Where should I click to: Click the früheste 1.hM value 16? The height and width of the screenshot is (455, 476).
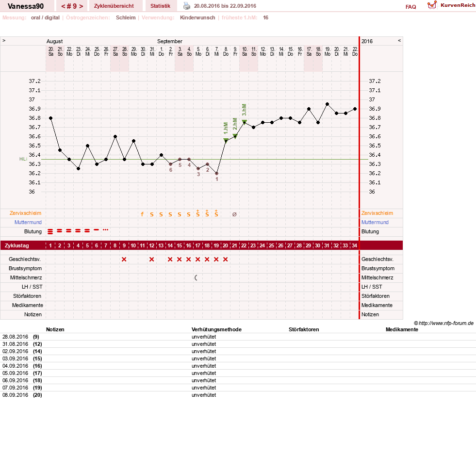point(265,17)
